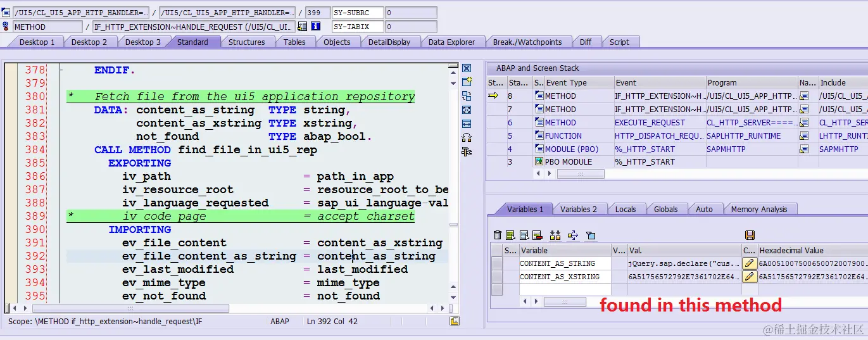868x340 pixels.
Task: Click the Hexadecimal Value column header
Action: coord(812,250)
